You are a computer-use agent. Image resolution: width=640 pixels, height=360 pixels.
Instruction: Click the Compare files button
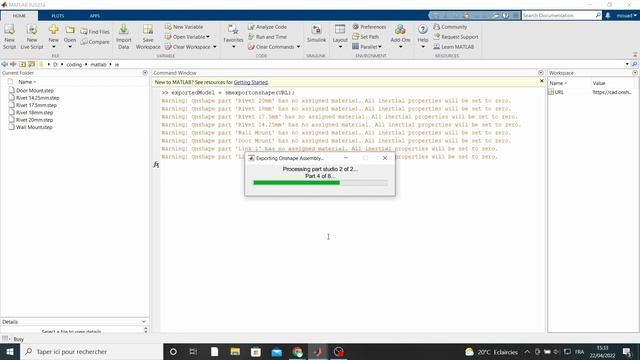click(x=95, y=42)
